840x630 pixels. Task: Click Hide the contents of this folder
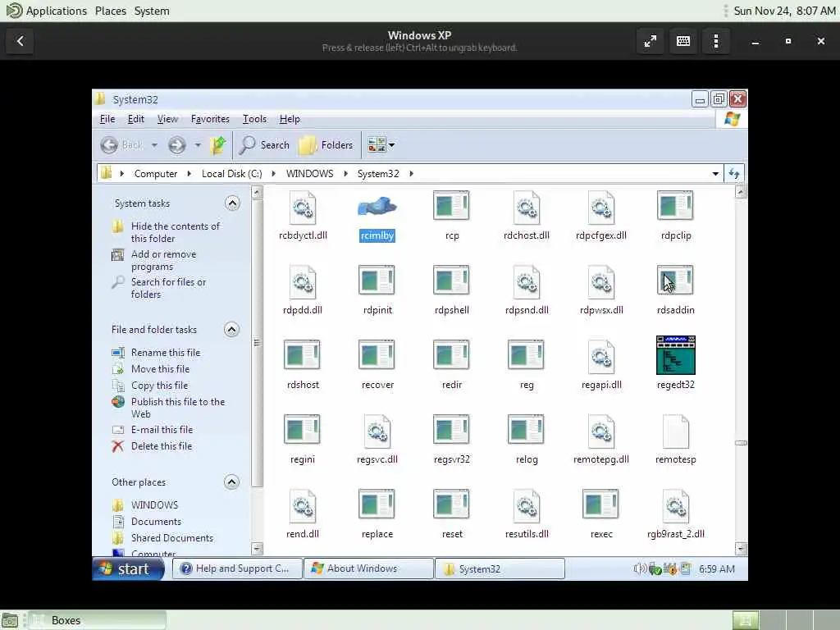tap(176, 232)
